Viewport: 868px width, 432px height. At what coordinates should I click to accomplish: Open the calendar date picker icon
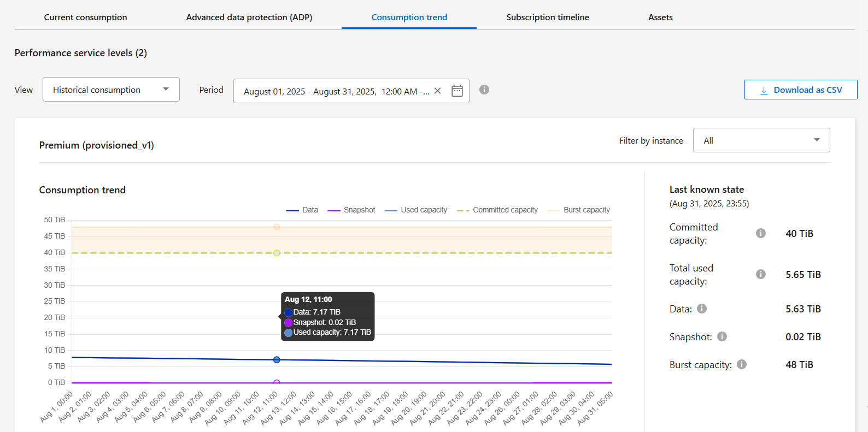[x=457, y=91]
